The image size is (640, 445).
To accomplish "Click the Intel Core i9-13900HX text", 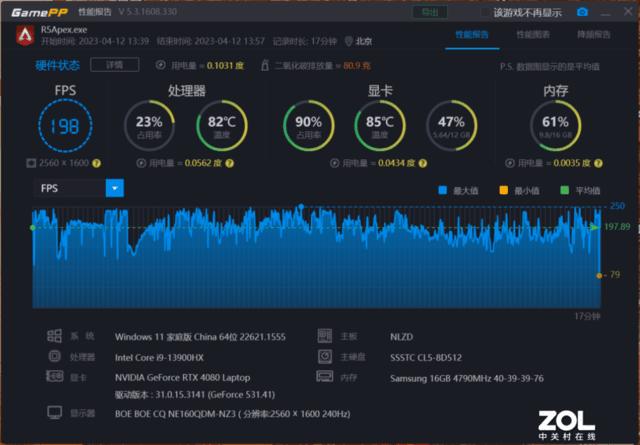I will 159,358.
